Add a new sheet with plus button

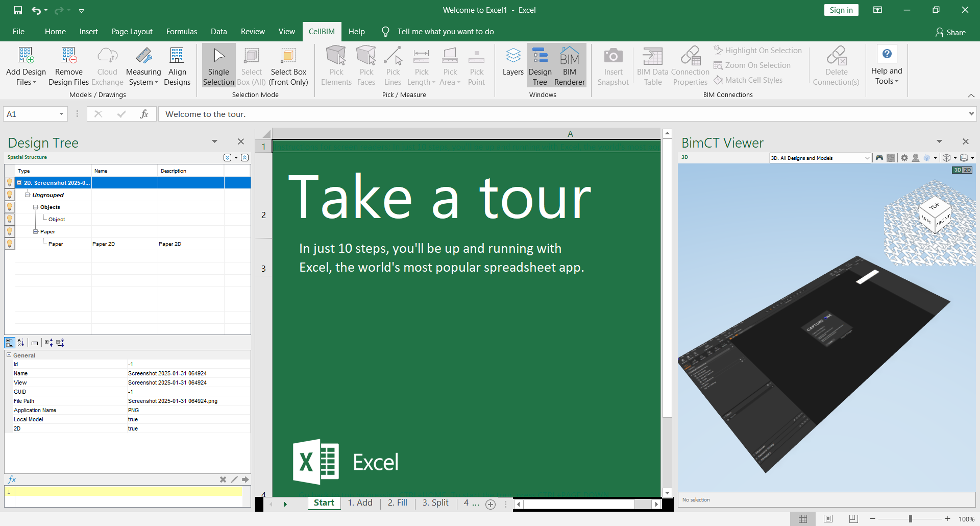[491, 505]
